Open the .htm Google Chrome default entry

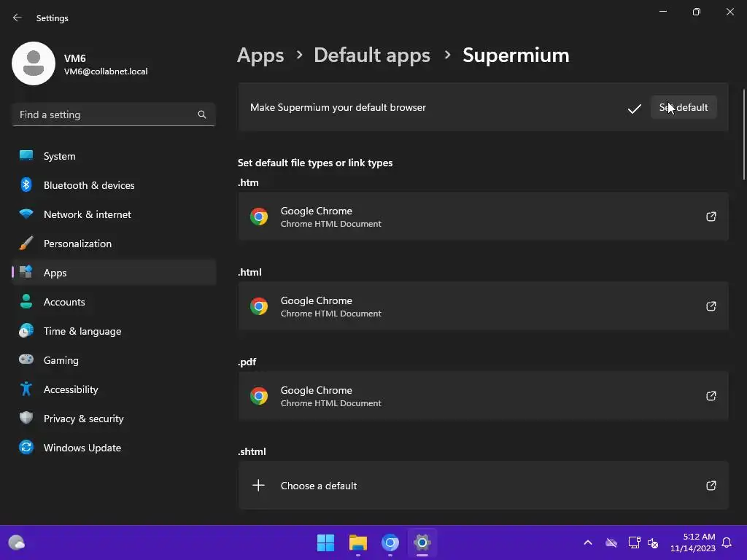point(483,217)
